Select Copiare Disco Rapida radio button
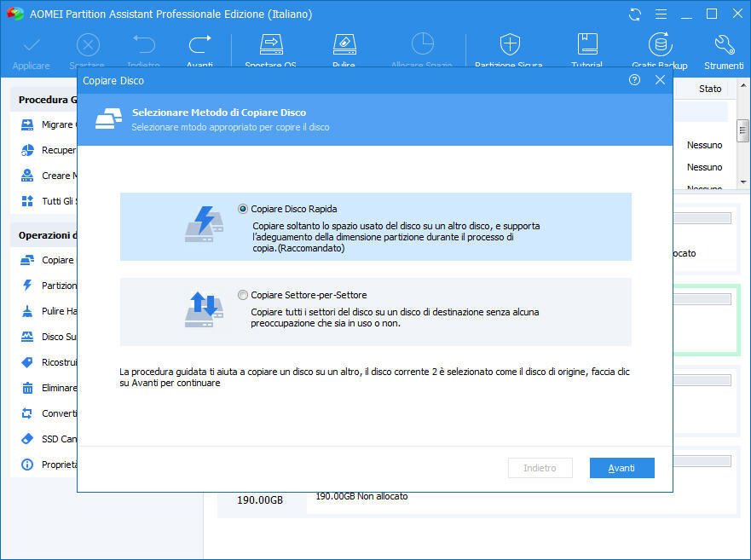 [243, 209]
